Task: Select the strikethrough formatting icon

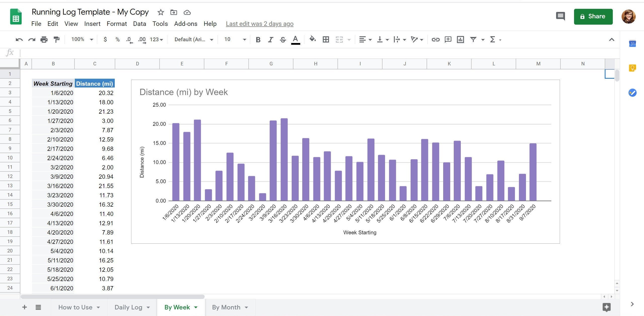Action: (x=283, y=39)
